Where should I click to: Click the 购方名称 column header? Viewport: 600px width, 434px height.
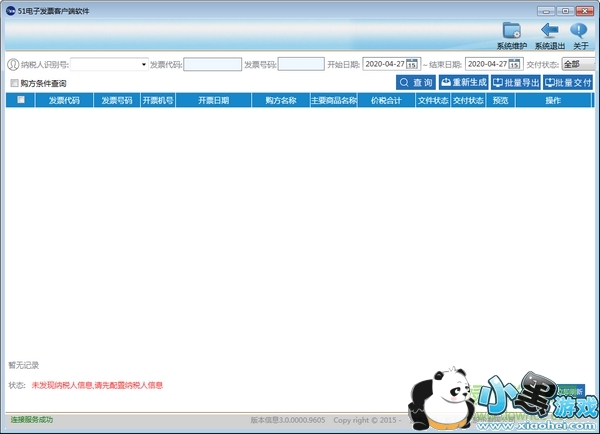tap(281, 100)
